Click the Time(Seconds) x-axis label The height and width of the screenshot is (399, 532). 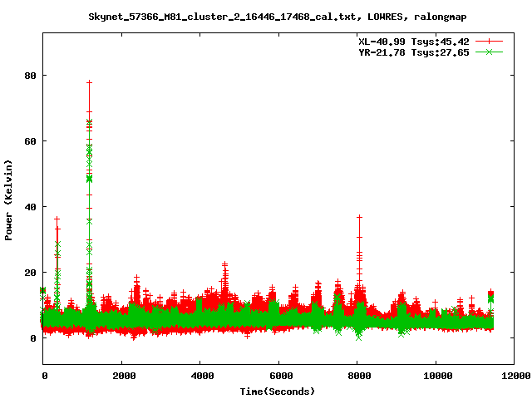277,392
